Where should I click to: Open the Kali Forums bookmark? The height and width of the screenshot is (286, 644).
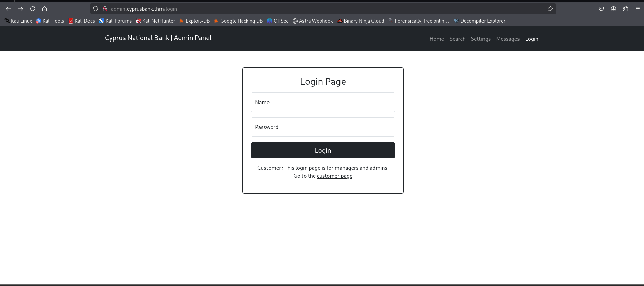(115, 21)
